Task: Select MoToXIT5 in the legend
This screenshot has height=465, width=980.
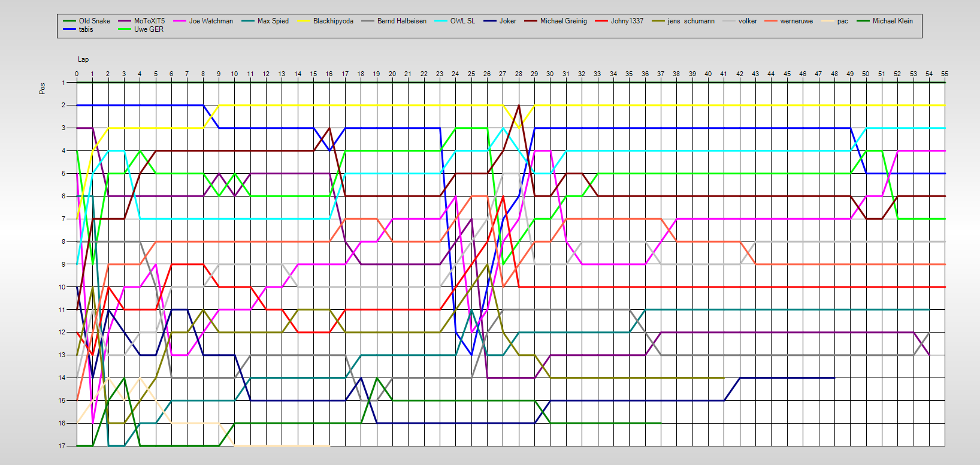Action: [x=150, y=21]
